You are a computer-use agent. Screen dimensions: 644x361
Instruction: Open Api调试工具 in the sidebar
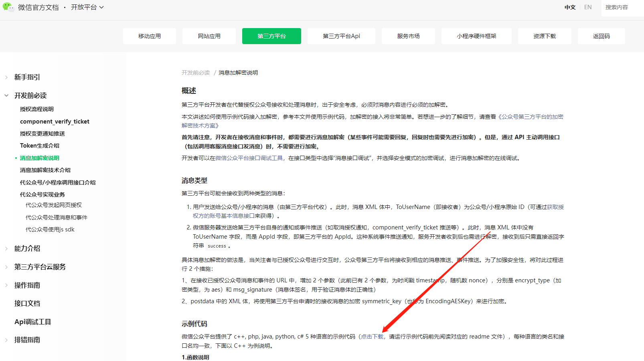(x=33, y=322)
